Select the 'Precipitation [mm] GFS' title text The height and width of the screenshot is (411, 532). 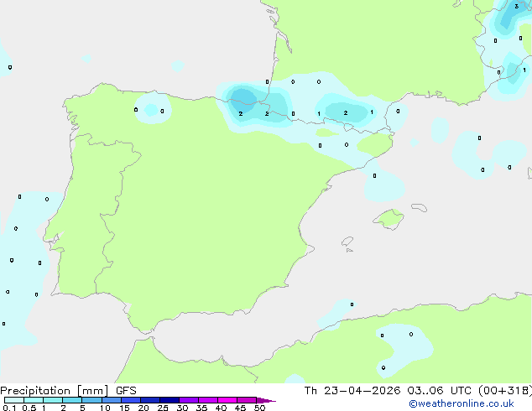point(68,391)
